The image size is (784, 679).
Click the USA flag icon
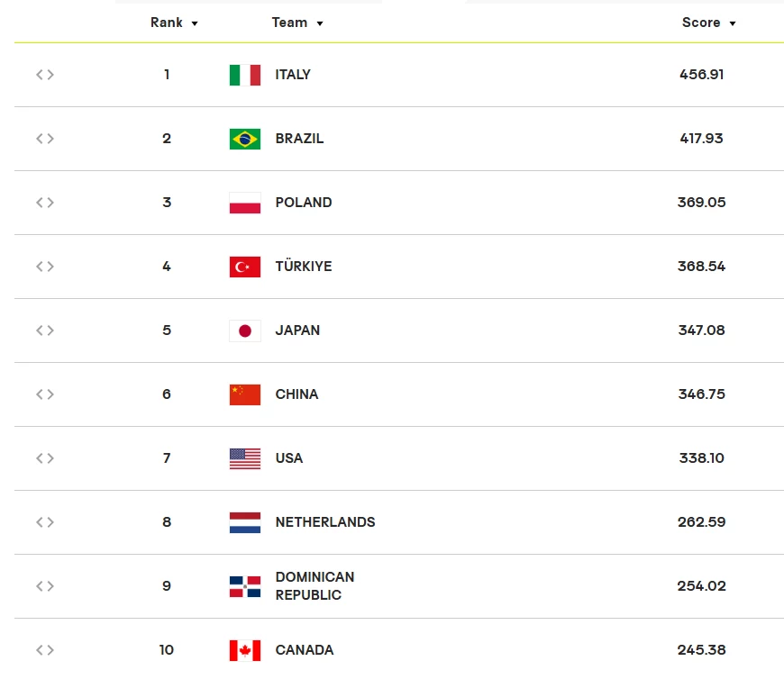tap(245, 458)
